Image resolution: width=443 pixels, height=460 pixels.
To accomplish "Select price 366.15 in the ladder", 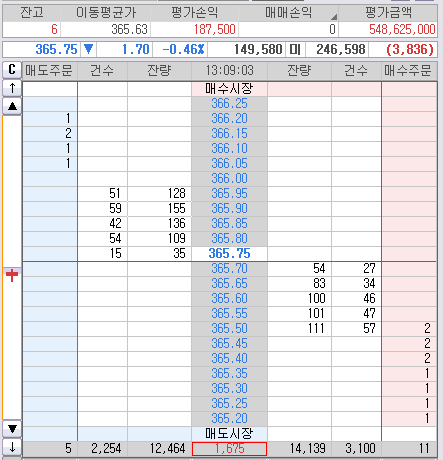I will point(229,134).
